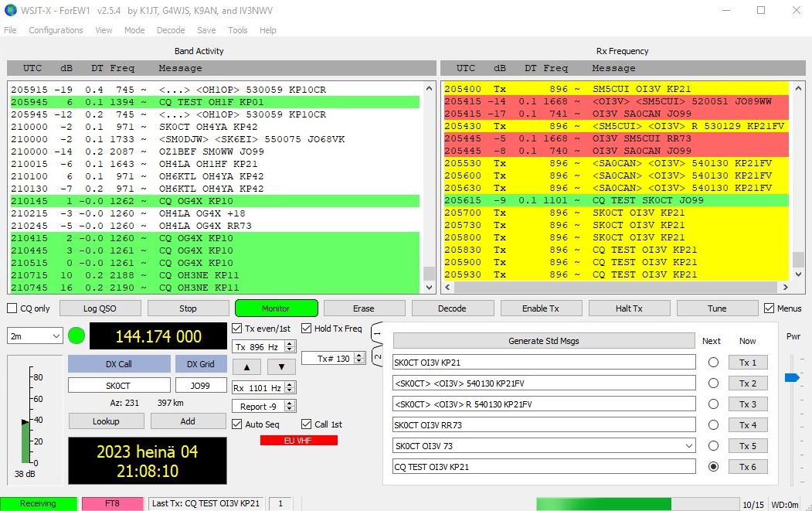The width and height of the screenshot is (812, 511).
Task: Select Next radio for SK0CT OI3V KP21
Action: tap(713, 363)
